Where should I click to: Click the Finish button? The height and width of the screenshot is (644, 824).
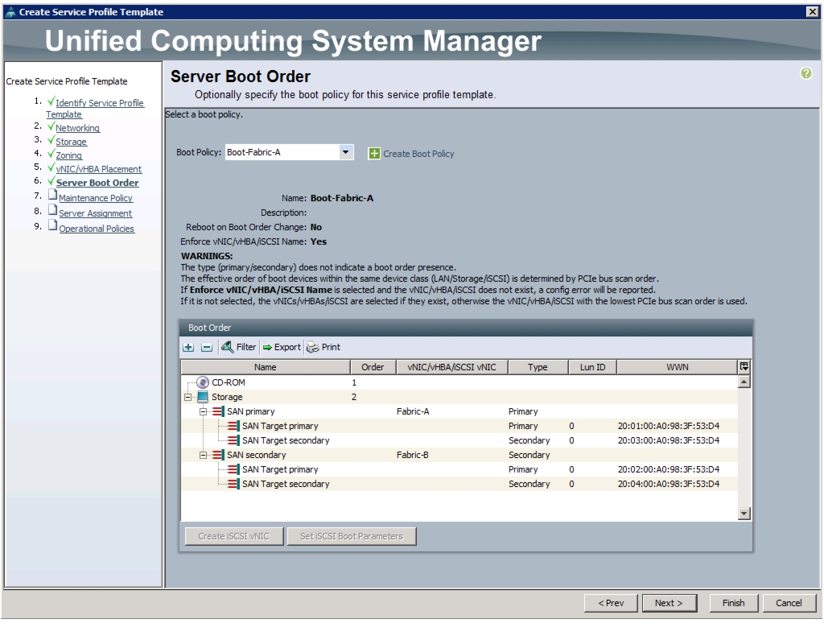click(x=733, y=603)
